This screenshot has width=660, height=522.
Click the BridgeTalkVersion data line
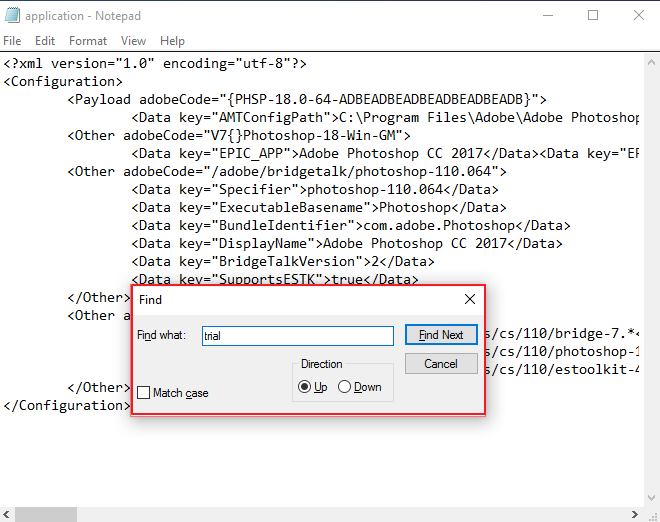pos(283,262)
